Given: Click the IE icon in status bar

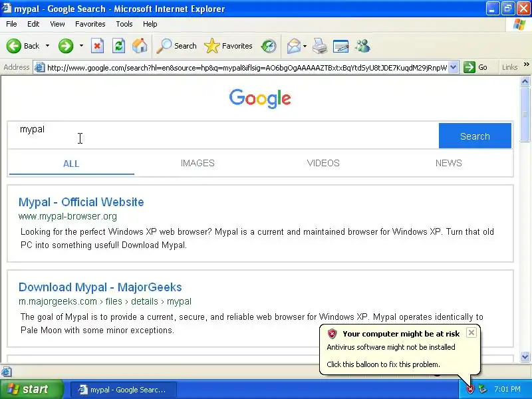Looking at the screenshot, I should [x=7, y=372].
